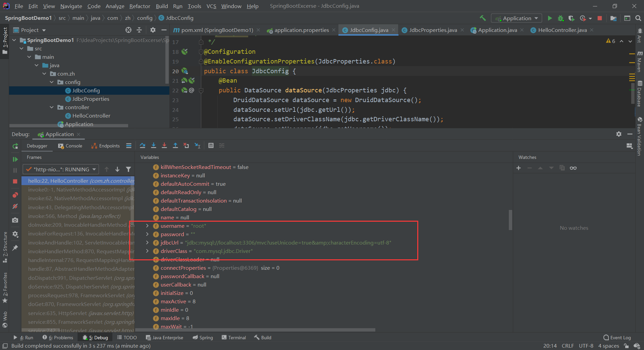Viewport: 644px width, 350px height.
Task: Collapse the config folder in tree
Action: [52, 82]
